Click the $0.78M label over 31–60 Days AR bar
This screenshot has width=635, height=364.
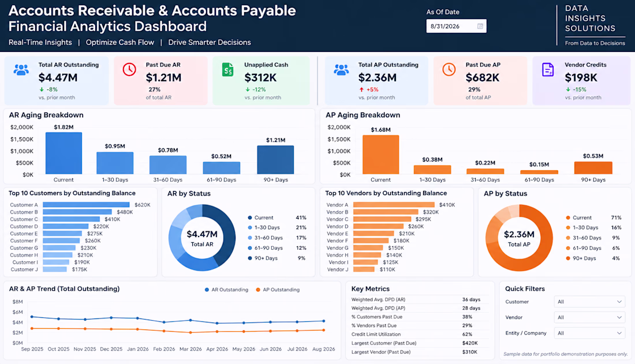click(x=167, y=150)
